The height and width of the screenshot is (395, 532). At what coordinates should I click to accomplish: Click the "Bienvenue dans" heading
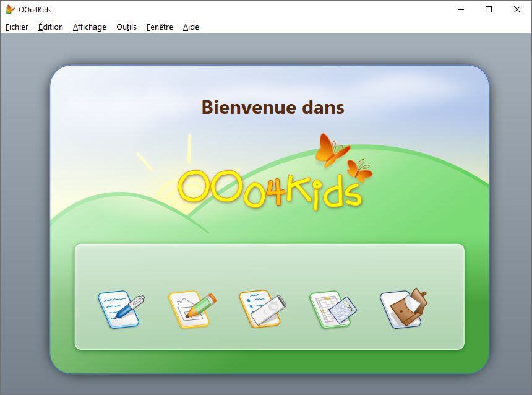273,107
